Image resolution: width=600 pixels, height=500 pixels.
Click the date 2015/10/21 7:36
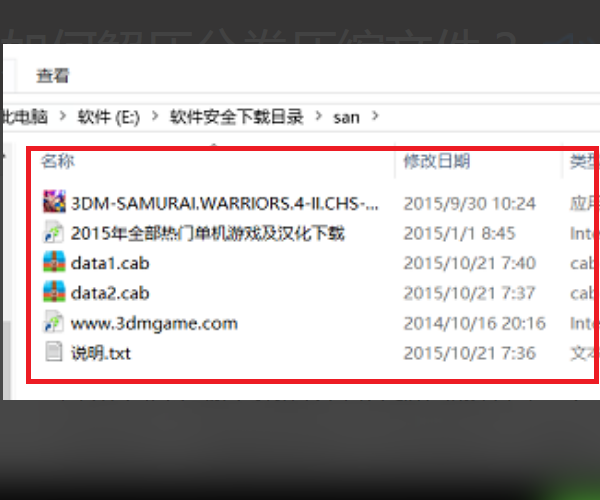(x=470, y=353)
